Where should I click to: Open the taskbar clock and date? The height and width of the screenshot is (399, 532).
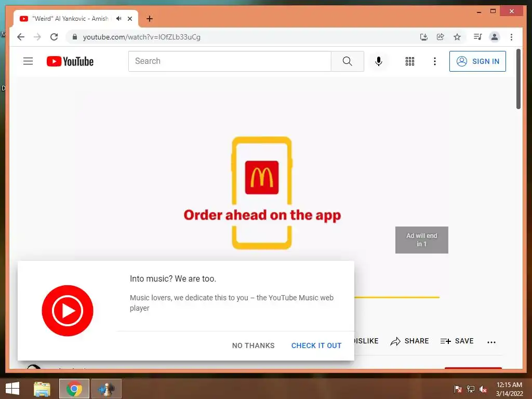509,389
